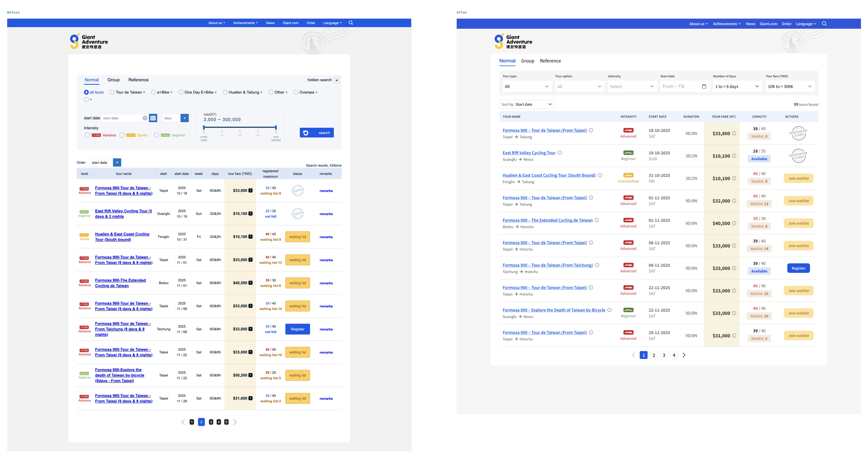Click the tour fare info icon beside $33,800
The image size is (868, 460).
tap(734, 133)
